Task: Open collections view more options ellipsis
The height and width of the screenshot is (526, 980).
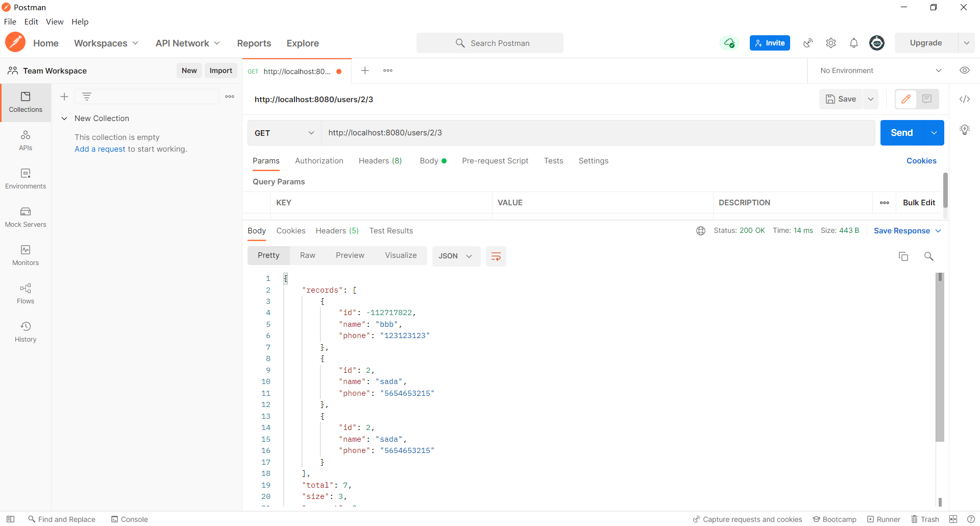Action: tap(230, 97)
